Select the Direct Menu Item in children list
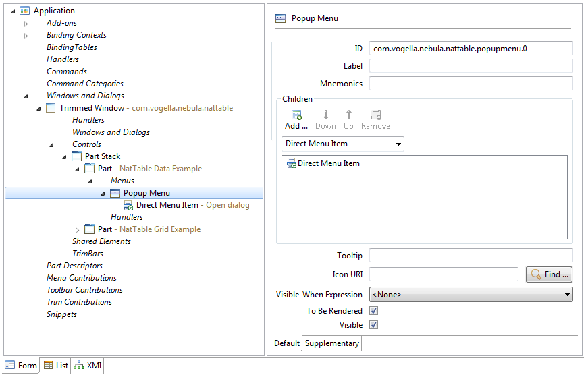This screenshot has height=377, width=588. (x=323, y=163)
